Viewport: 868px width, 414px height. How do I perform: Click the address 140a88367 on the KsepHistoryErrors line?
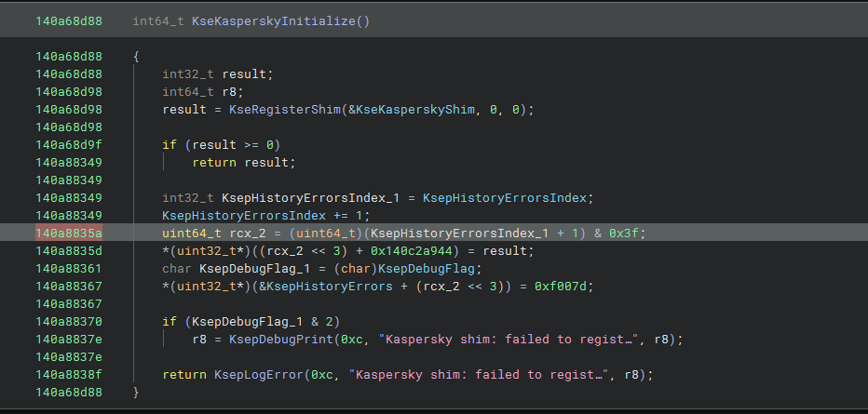point(69,287)
